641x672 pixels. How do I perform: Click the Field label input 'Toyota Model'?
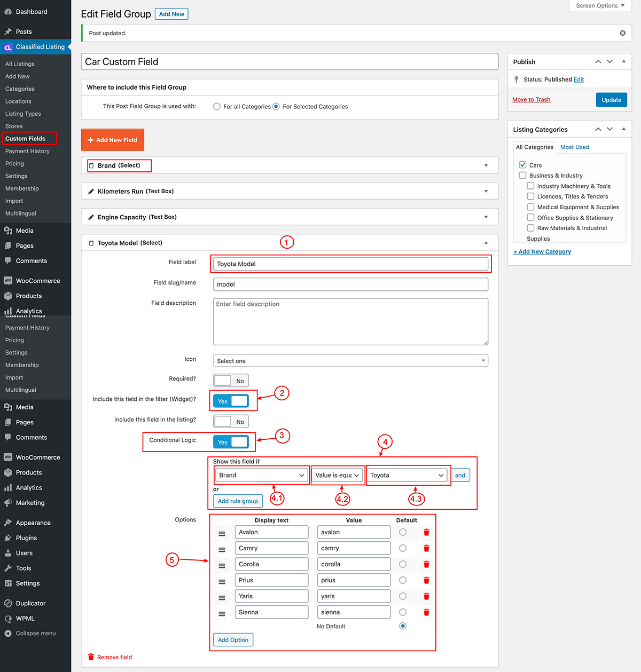(x=350, y=264)
